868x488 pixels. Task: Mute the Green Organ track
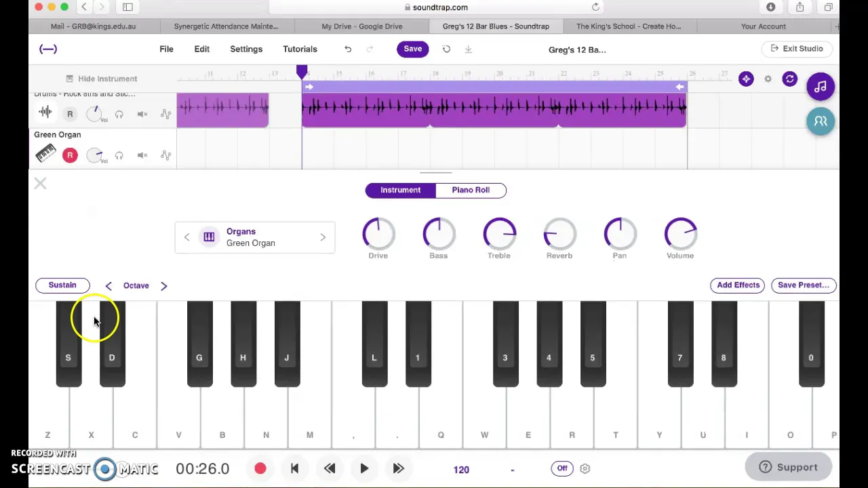click(142, 155)
